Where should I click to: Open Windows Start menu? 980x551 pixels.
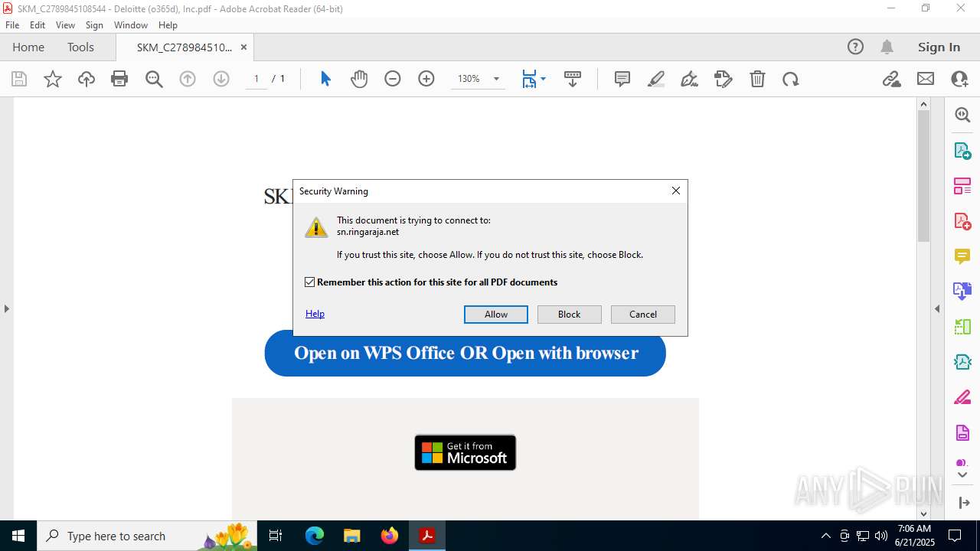tap(18, 536)
